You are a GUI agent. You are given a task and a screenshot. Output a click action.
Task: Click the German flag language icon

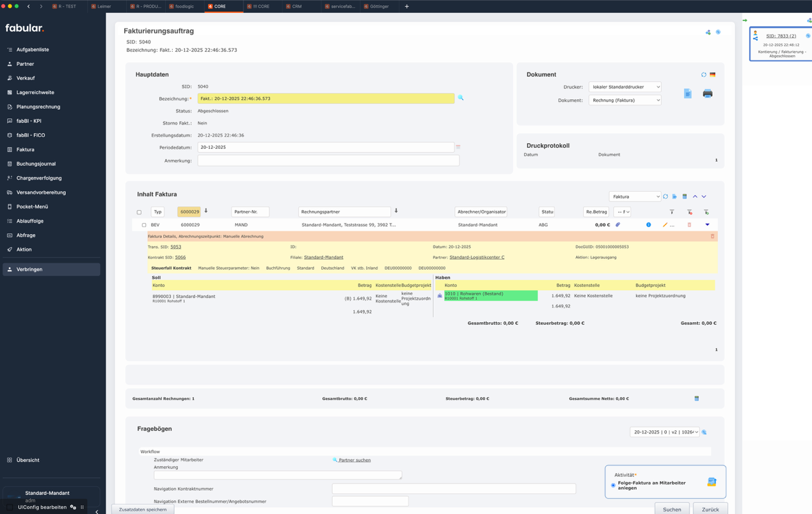[x=712, y=75]
